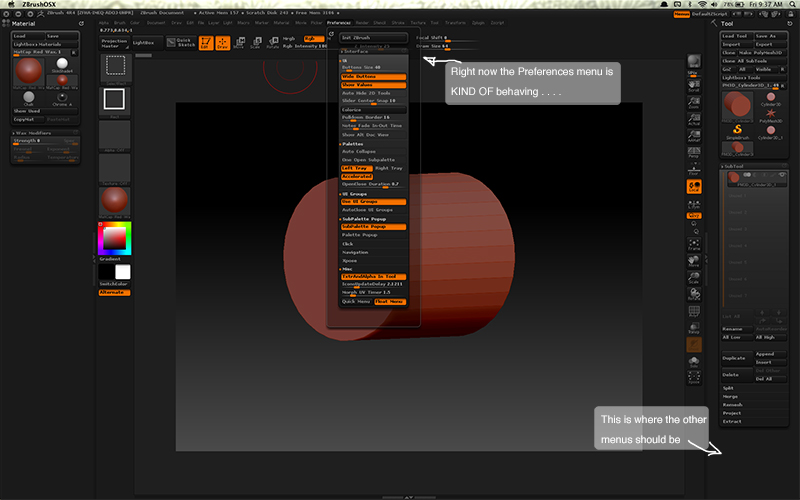The width and height of the screenshot is (800, 500).
Task: Adjust the Draw Size slider
Action: tap(447, 46)
